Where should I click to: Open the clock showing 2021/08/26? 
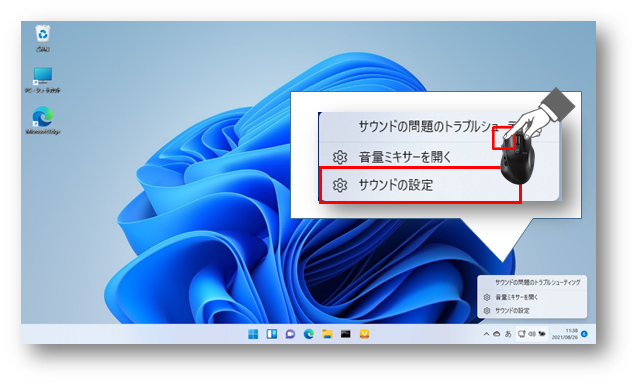(565, 334)
